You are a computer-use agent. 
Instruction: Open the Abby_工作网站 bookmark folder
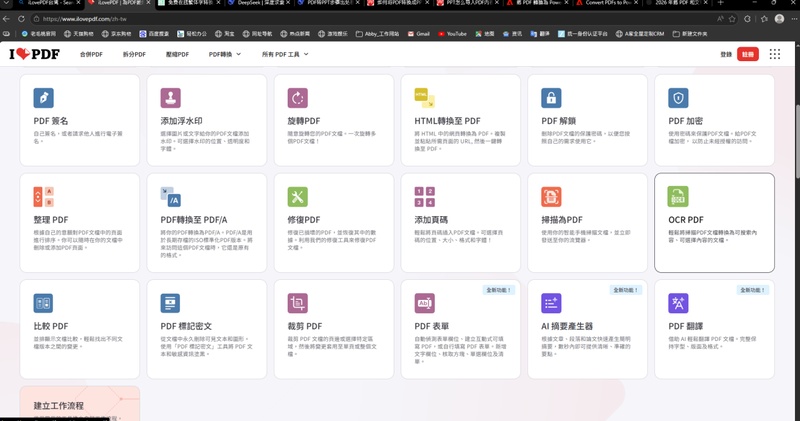click(378, 34)
